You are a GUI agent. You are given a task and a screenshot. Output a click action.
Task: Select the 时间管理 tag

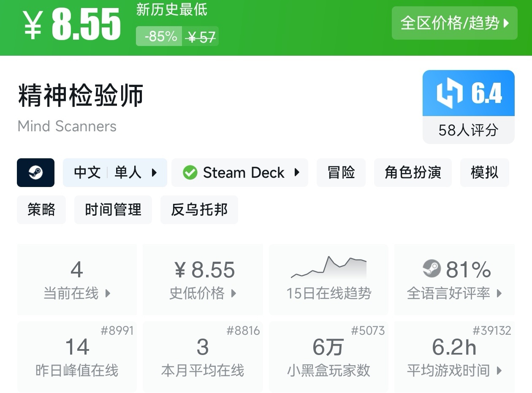pyautogui.click(x=113, y=210)
